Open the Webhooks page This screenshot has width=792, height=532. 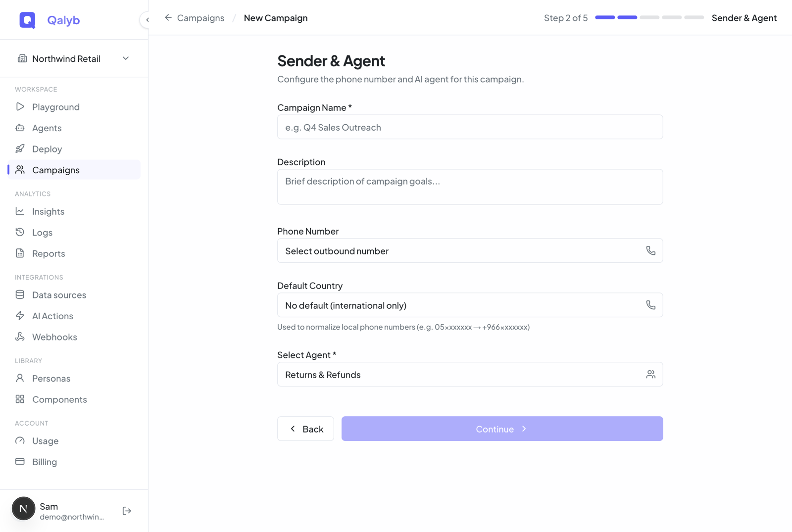click(x=74, y=337)
